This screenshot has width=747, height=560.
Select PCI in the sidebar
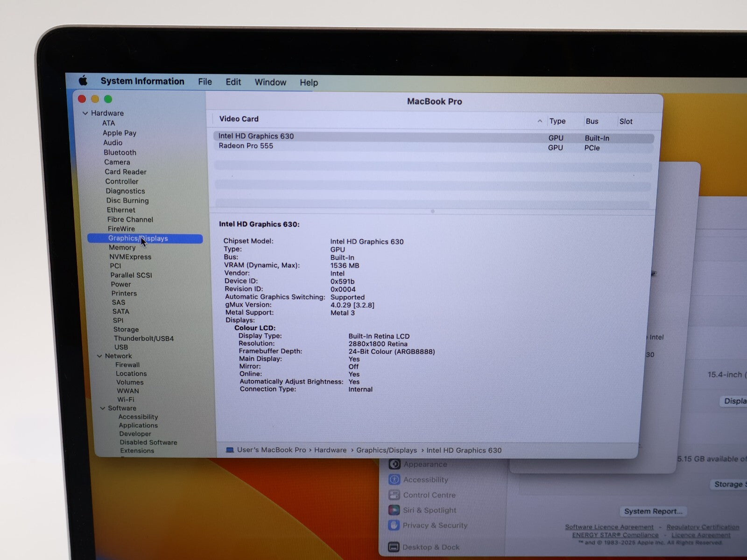click(115, 266)
